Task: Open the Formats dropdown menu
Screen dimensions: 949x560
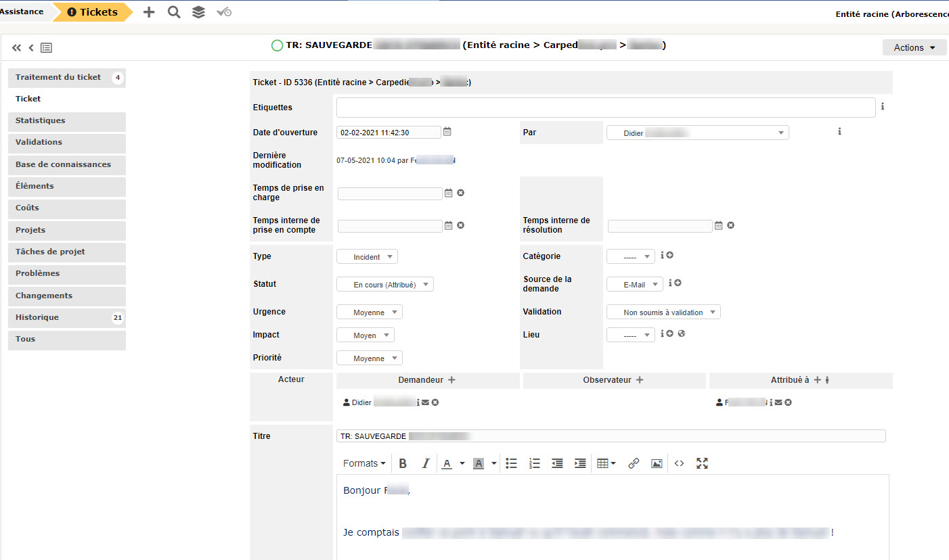Action: [364, 463]
